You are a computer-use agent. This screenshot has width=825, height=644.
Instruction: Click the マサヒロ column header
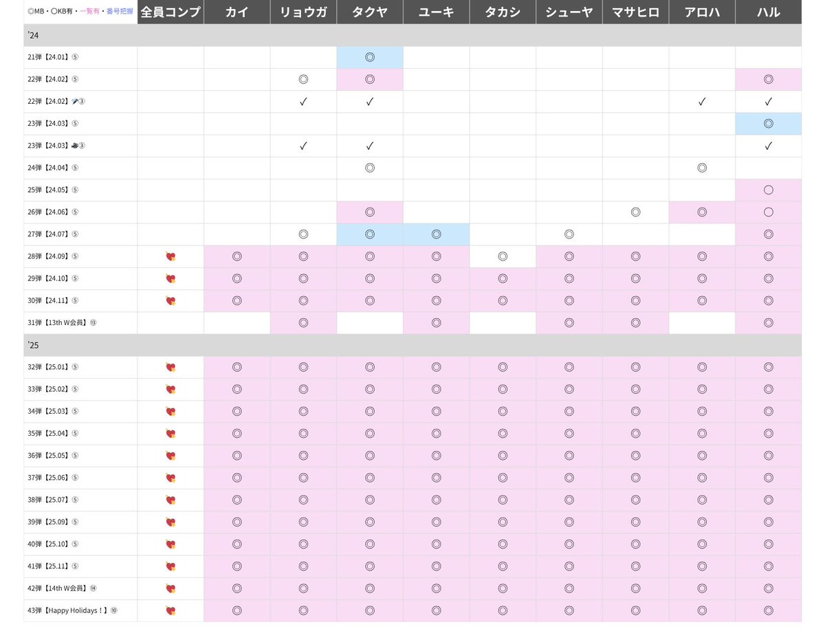pos(635,12)
